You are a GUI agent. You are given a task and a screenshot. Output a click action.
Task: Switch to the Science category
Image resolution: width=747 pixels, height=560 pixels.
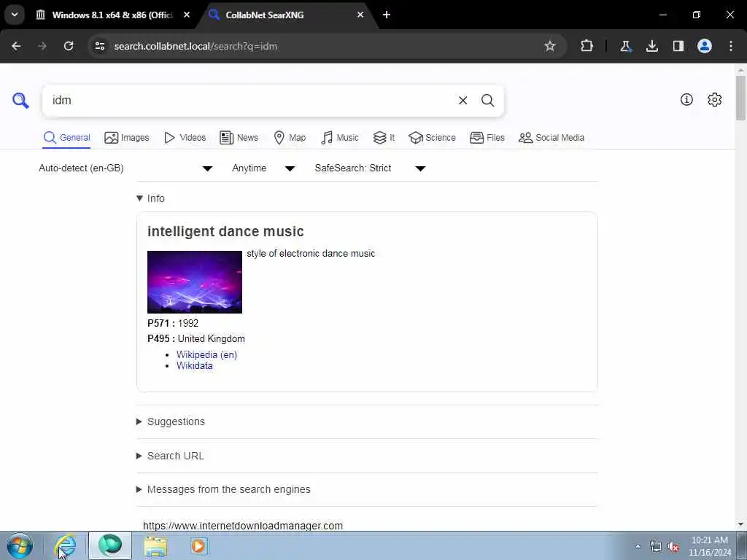pos(432,138)
